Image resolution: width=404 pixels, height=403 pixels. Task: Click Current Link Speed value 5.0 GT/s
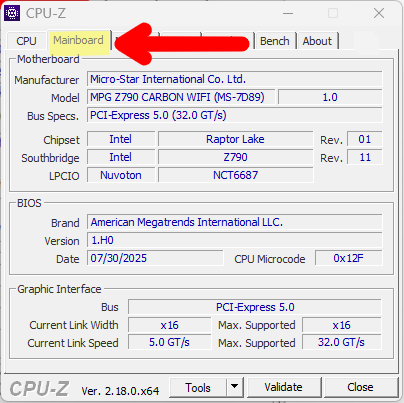coord(170,343)
